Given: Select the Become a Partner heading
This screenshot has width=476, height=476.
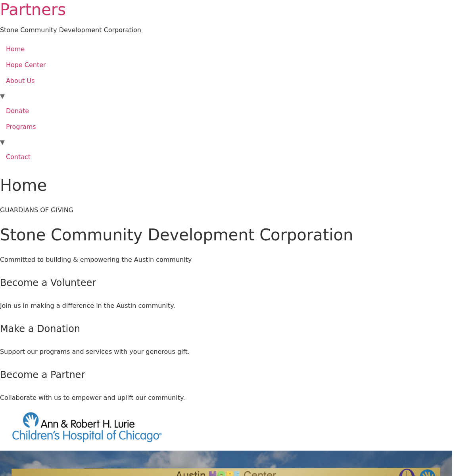Looking at the screenshot, I should coord(42,375).
